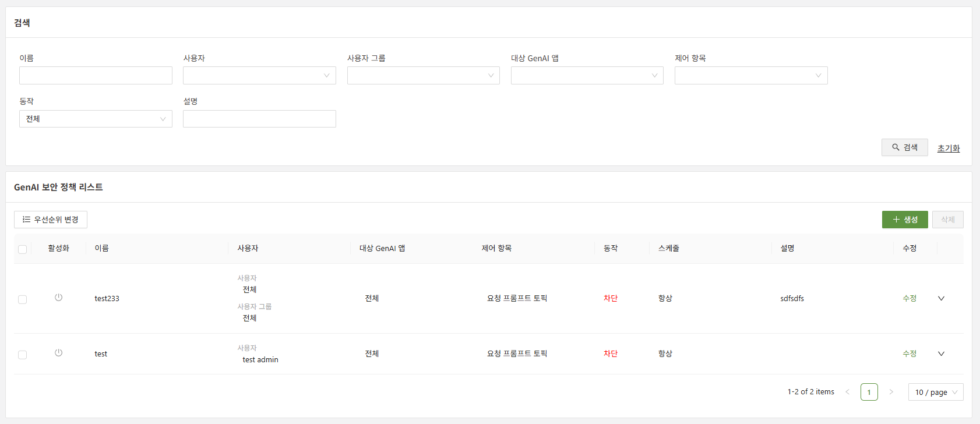
Task: Select page number 1 in pagination
Action: (869, 392)
